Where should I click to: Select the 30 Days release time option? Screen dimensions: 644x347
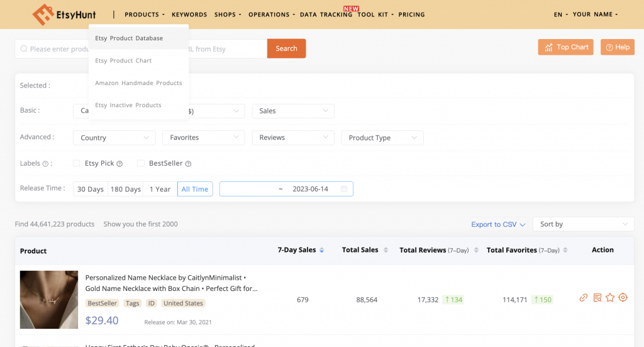click(x=91, y=189)
